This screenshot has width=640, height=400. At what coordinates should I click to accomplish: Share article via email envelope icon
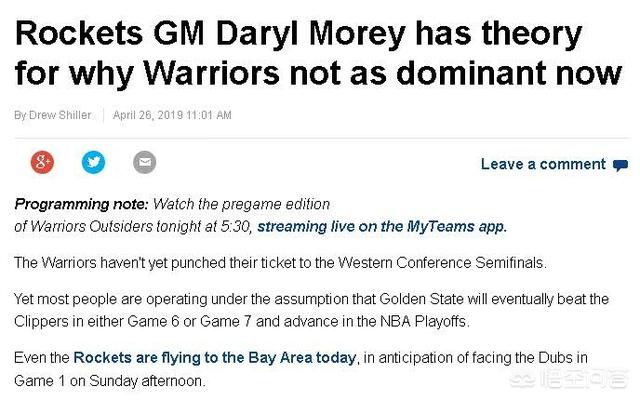[x=144, y=162]
